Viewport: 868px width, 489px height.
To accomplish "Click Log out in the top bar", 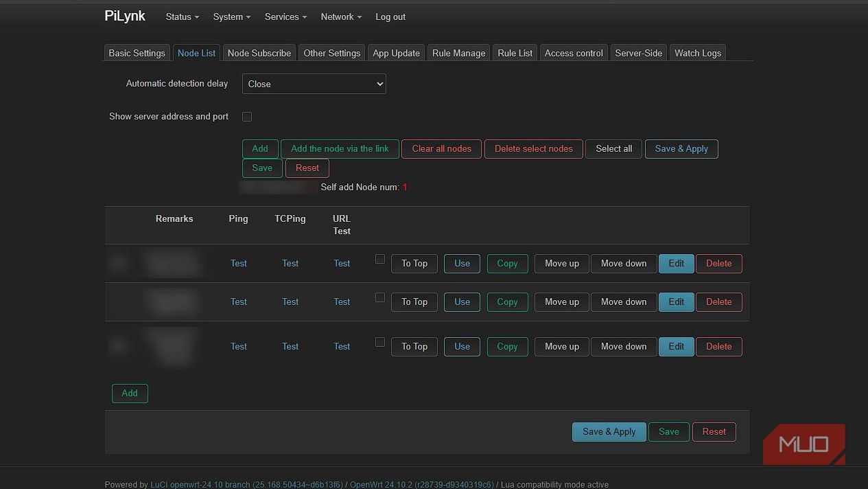I will [x=390, y=16].
